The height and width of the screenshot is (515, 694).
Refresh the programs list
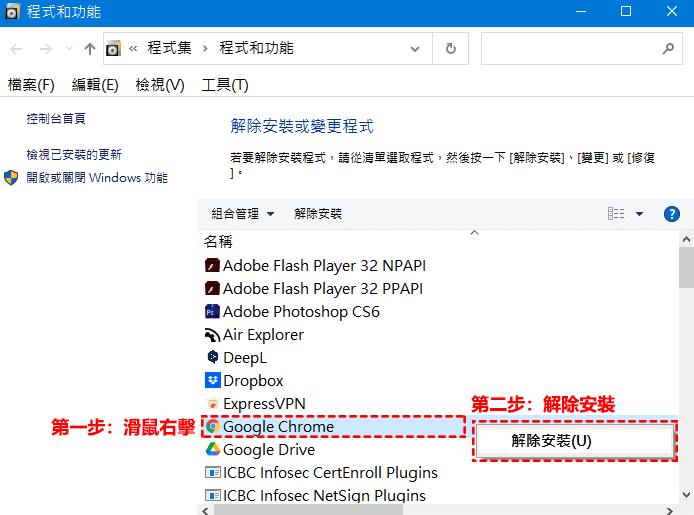click(x=451, y=49)
